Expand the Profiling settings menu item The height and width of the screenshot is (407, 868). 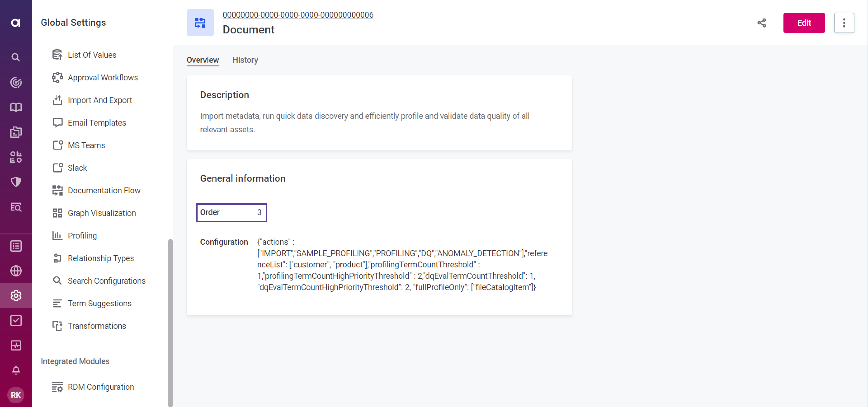(x=82, y=235)
